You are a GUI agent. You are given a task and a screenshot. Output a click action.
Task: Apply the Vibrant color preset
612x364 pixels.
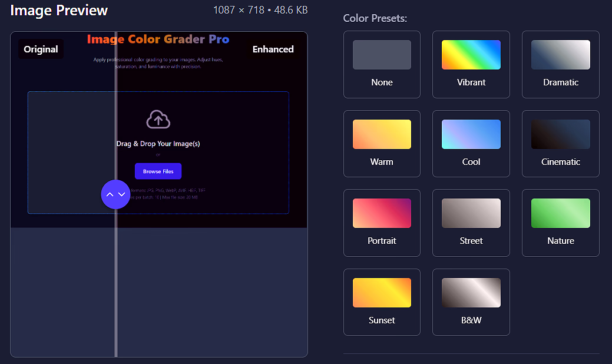click(471, 64)
